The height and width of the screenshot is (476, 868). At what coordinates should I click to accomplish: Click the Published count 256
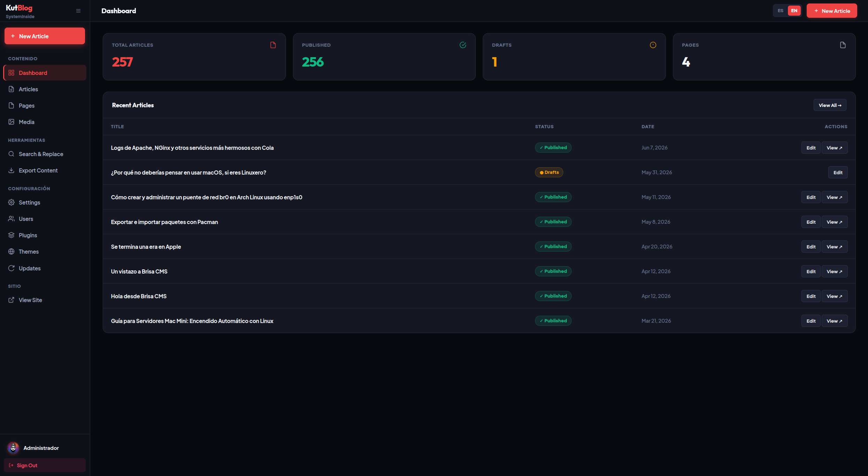tap(313, 62)
